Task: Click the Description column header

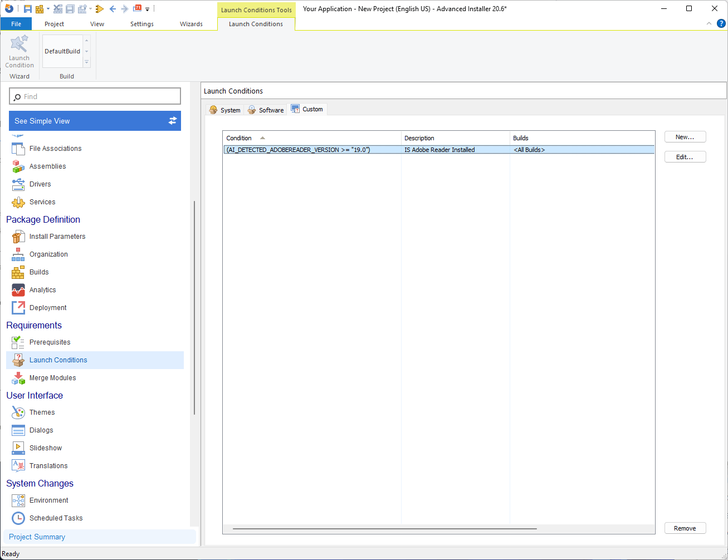Action: pyautogui.click(x=456, y=138)
